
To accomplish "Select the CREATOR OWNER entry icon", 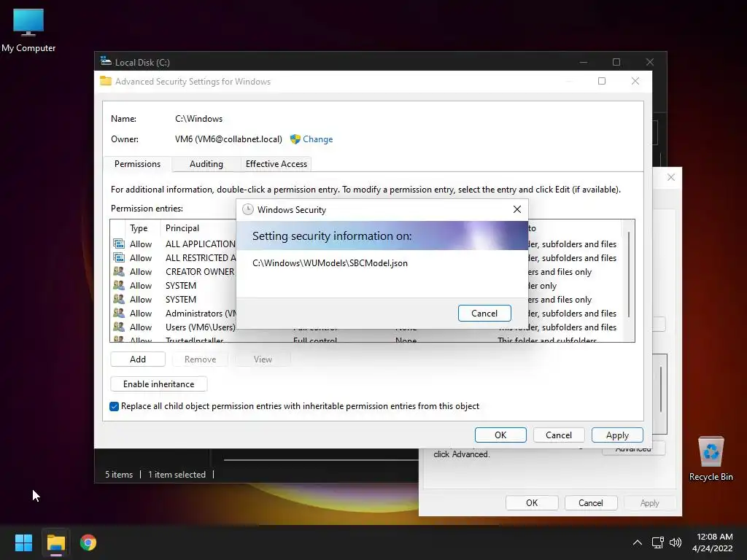I will point(119,271).
